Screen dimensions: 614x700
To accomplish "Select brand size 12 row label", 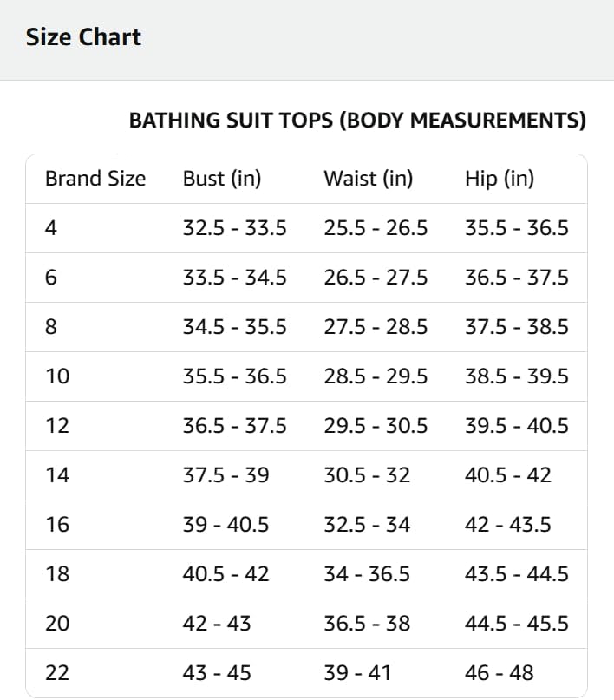I will [x=57, y=426].
